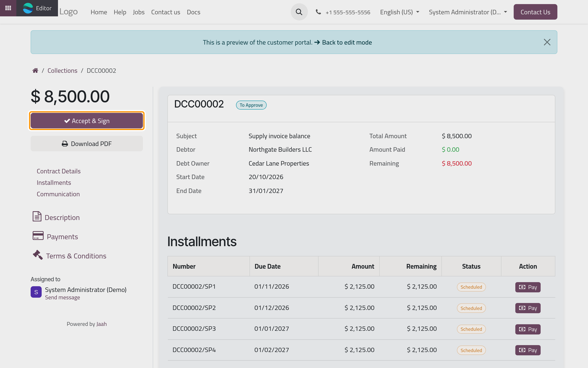This screenshot has width=588, height=368.
Task: Open the Help menu item
Action: 120,12
